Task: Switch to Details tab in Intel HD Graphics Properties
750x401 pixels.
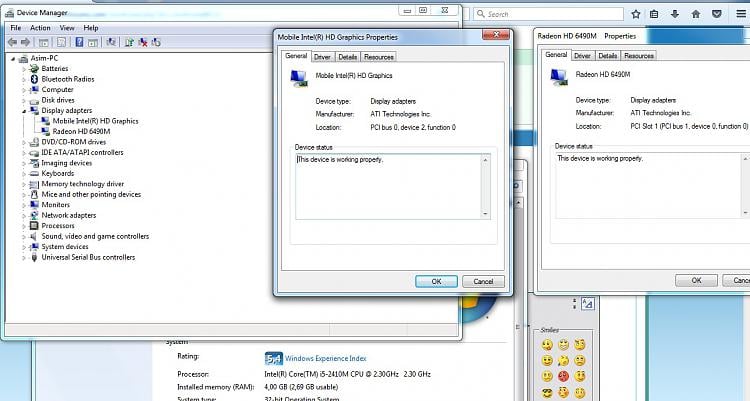Action: coord(348,57)
